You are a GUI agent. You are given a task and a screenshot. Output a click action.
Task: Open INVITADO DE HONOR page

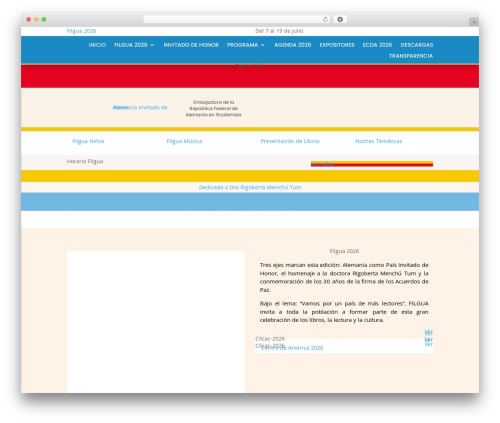point(191,45)
